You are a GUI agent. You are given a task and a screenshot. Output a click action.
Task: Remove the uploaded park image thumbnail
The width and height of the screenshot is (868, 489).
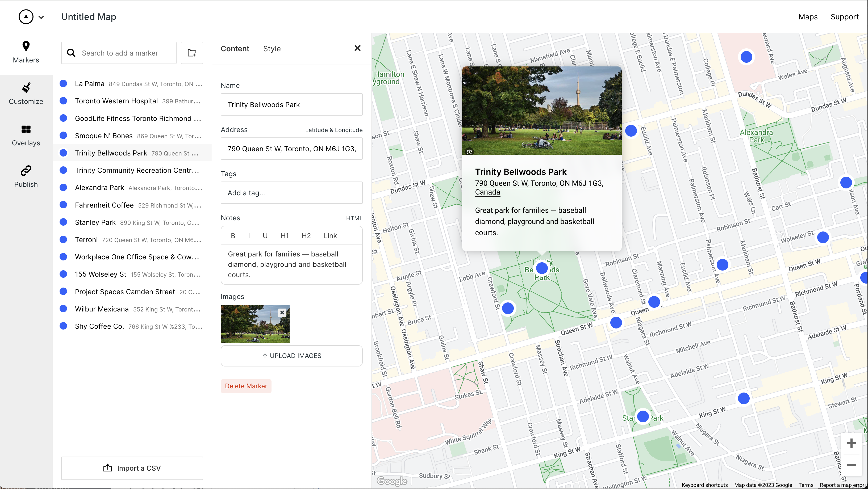point(282,313)
